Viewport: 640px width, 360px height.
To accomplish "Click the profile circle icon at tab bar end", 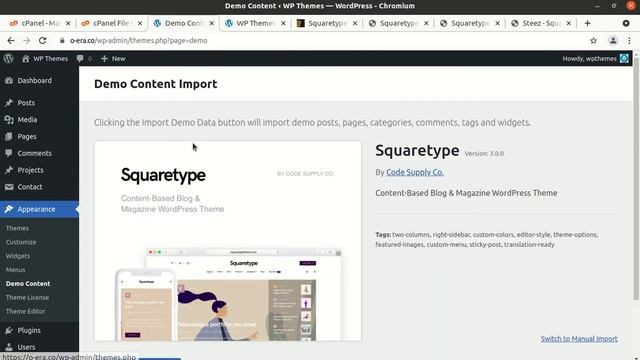I will point(626,23).
